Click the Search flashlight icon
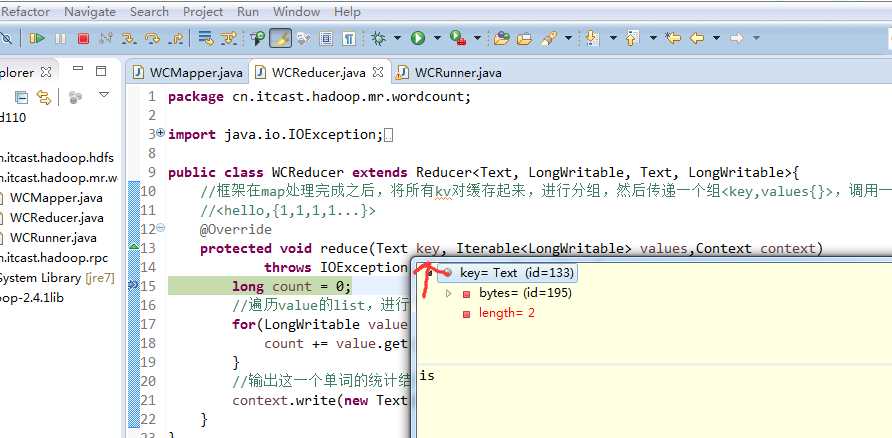Screen dimensions: 892x438 pyautogui.click(x=548, y=39)
